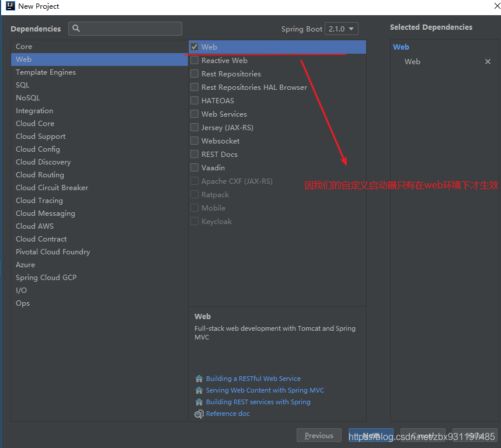Open the Reference doc link
The height and width of the screenshot is (448, 501).
[x=228, y=414]
